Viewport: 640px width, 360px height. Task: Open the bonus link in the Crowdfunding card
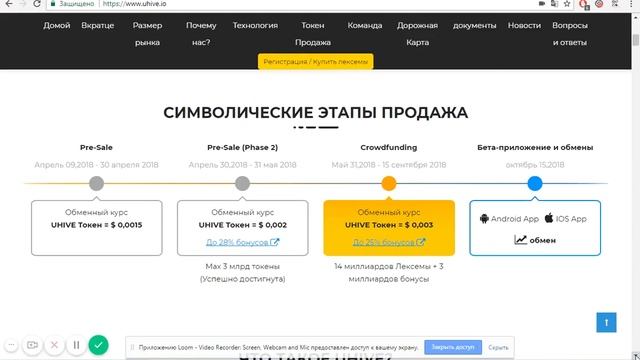point(389,242)
